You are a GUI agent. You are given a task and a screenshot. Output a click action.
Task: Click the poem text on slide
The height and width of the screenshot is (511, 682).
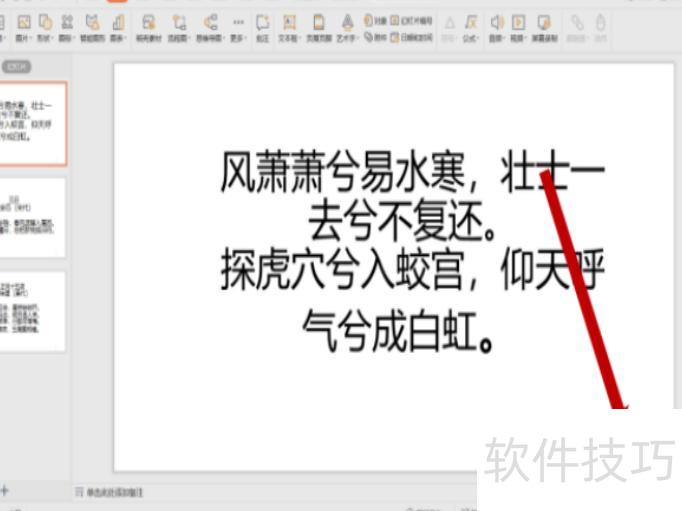coord(412,251)
